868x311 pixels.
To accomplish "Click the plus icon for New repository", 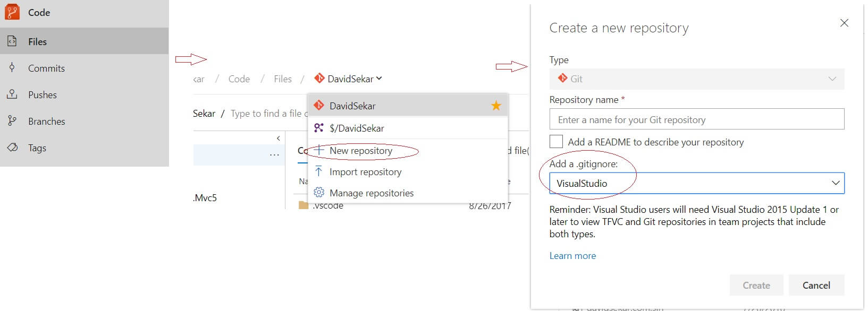I will pos(319,150).
